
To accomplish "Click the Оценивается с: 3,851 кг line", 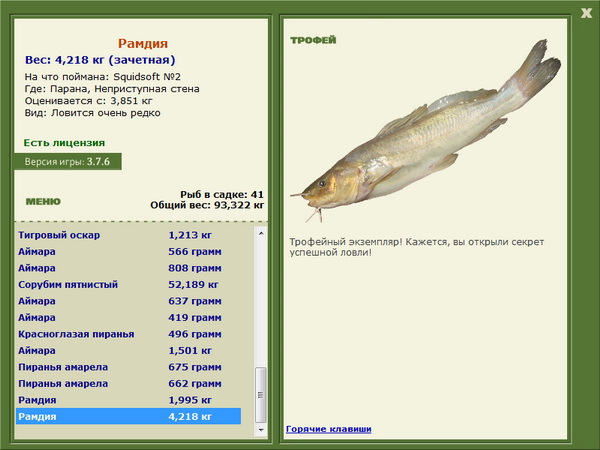I will tap(88, 101).
